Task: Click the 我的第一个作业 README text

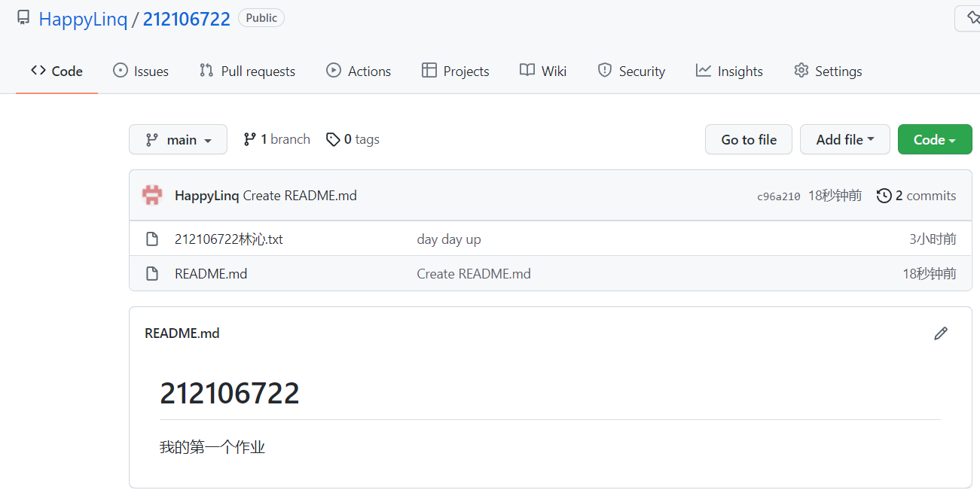Action: 212,448
